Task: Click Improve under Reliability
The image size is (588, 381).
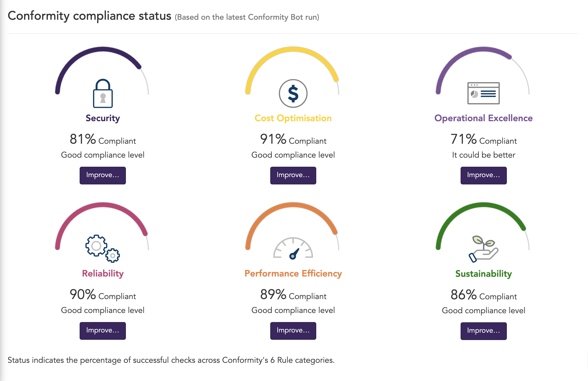Action: [103, 331]
